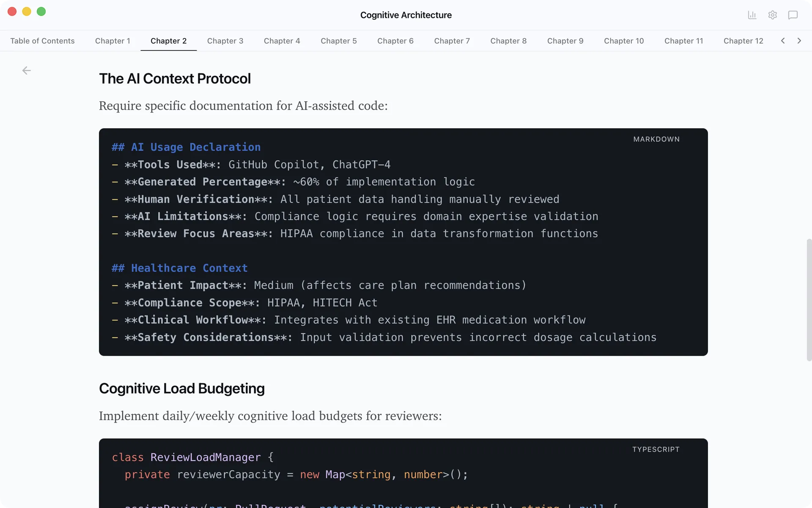Image resolution: width=812 pixels, height=508 pixels.
Task: Click the MARKDOWN label on the code block
Action: click(x=656, y=139)
